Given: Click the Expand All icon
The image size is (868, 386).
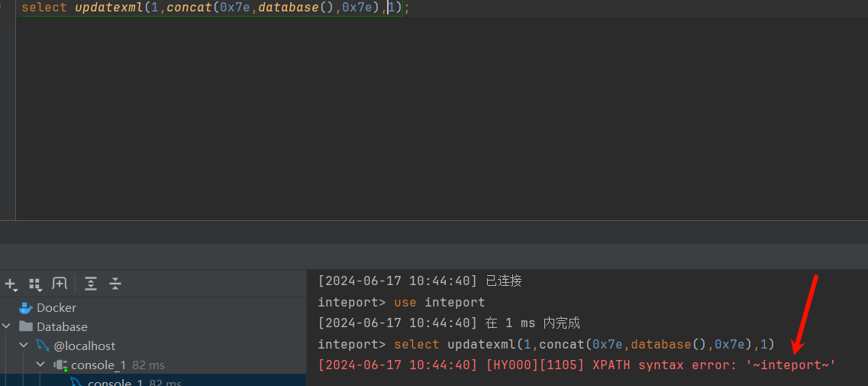Looking at the screenshot, I should click(91, 284).
